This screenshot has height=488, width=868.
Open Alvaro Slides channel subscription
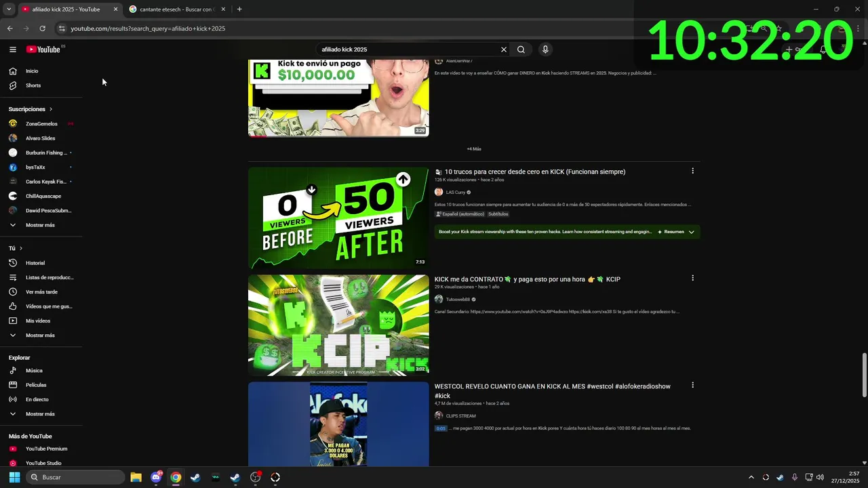[x=41, y=138]
